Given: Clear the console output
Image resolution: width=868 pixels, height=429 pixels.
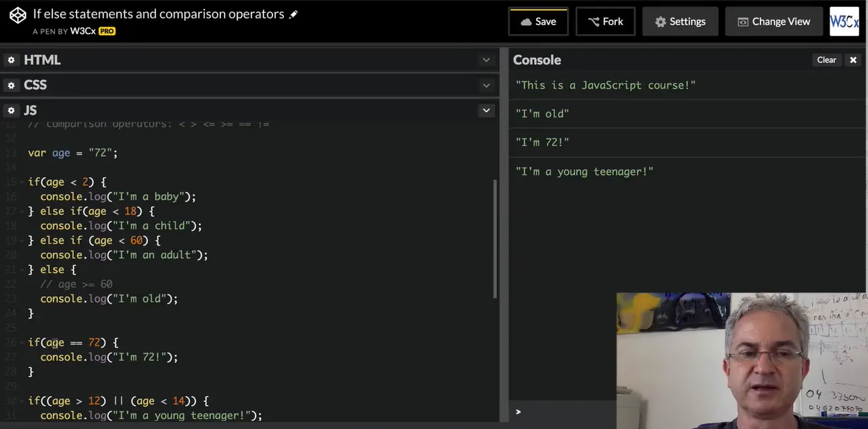Looking at the screenshot, I should pyautogui.click(x=827, y=60).
